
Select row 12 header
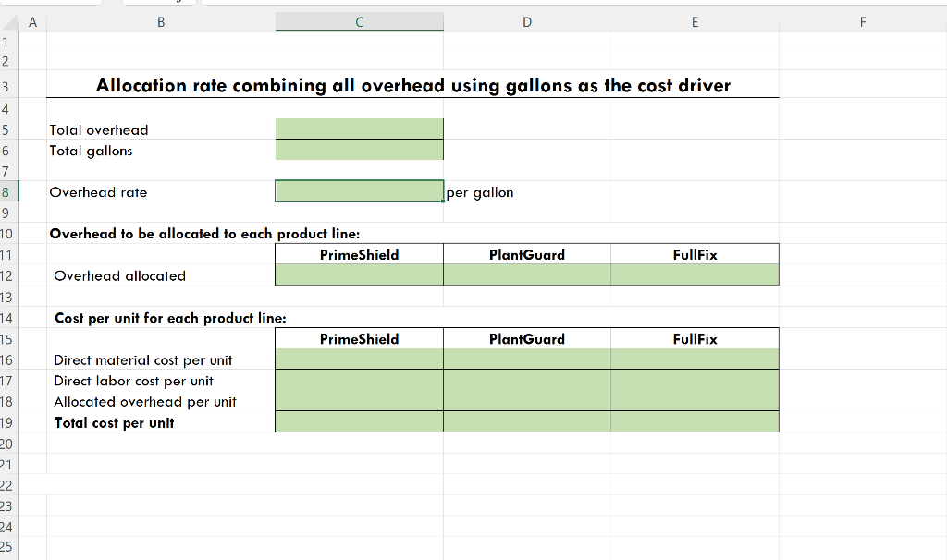click(x=9, y=275)
